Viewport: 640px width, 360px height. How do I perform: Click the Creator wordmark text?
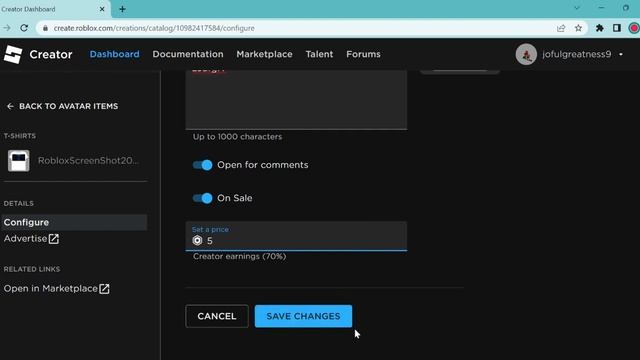51,54
